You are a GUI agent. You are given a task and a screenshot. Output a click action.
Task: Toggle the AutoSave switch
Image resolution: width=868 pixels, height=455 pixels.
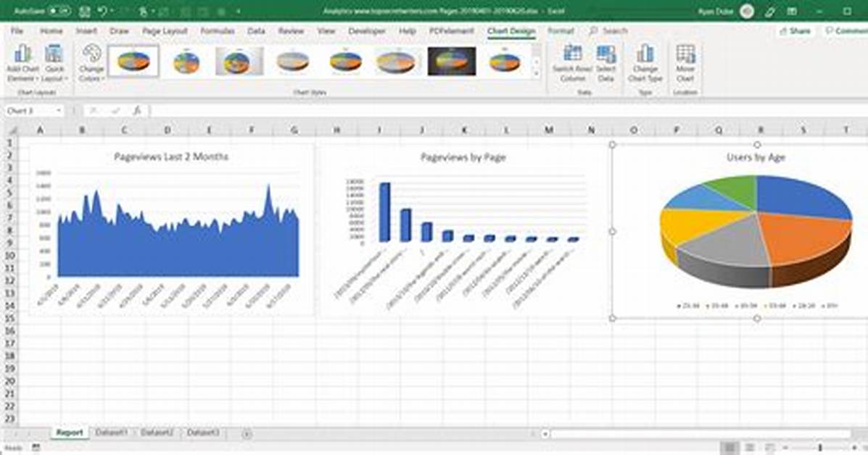pos(59,11)
